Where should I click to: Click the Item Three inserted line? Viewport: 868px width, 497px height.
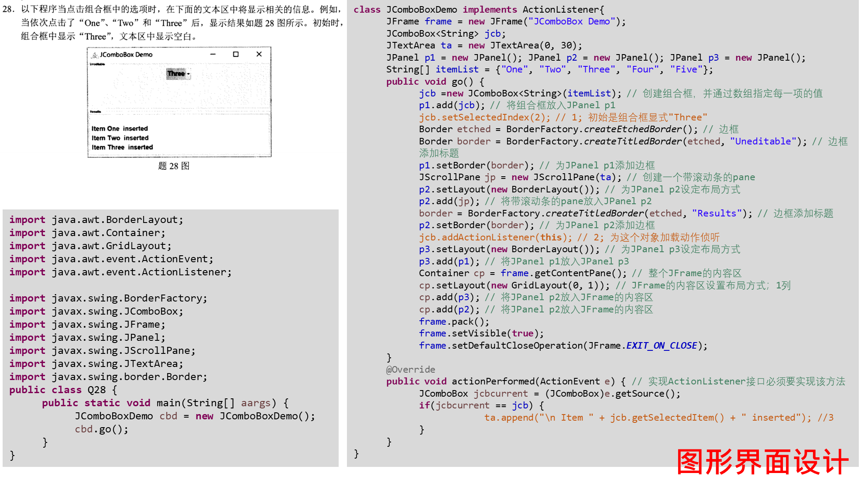tap(122, 147)
